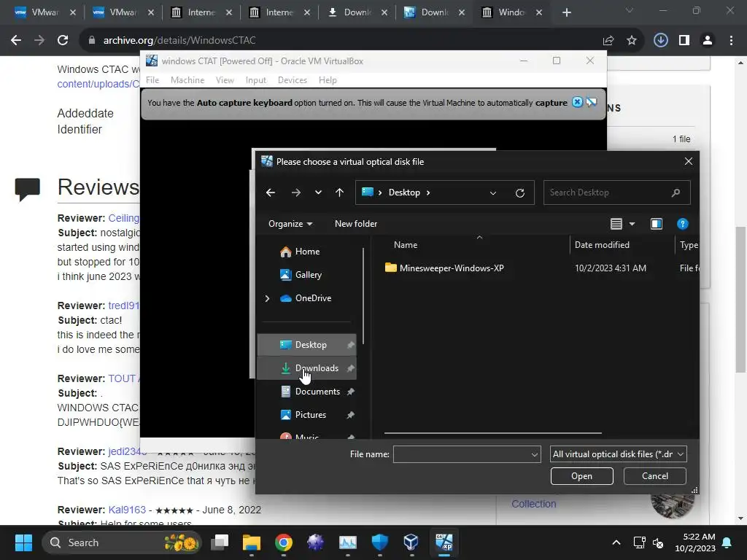Open view options dropdown arrow
747x560 pixels.
(x=632, y=224)
